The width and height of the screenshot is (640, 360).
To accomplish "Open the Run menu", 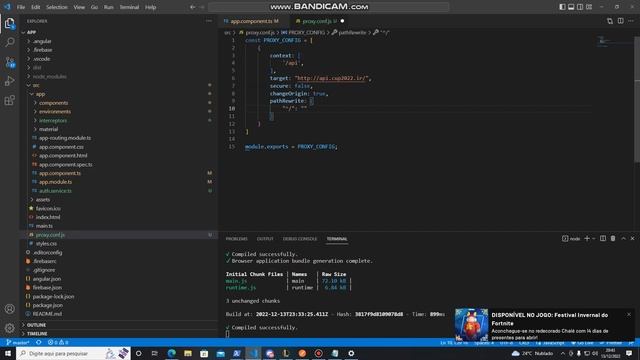I will pos(109,7).
